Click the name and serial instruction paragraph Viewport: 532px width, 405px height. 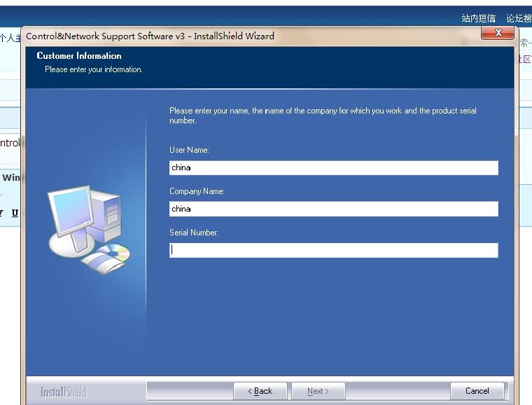(x=322, y=116)
